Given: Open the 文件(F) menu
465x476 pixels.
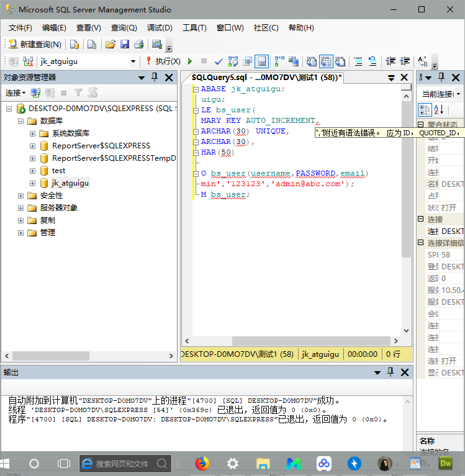Looking at the screenshot, I should coord(20,28).
